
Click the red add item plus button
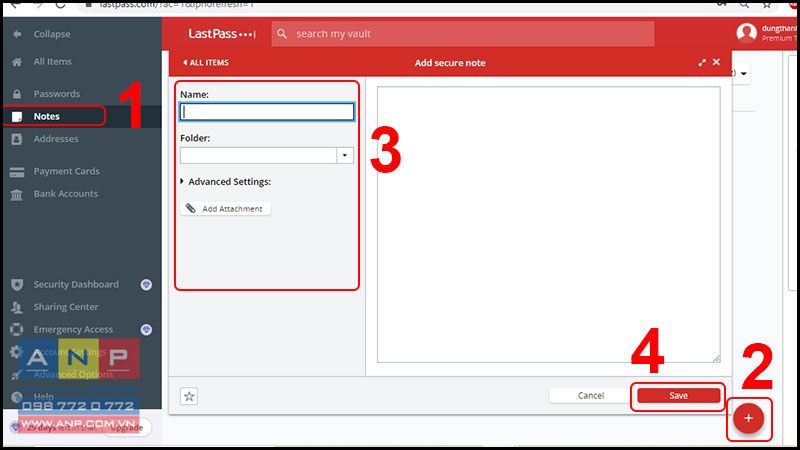748,418
